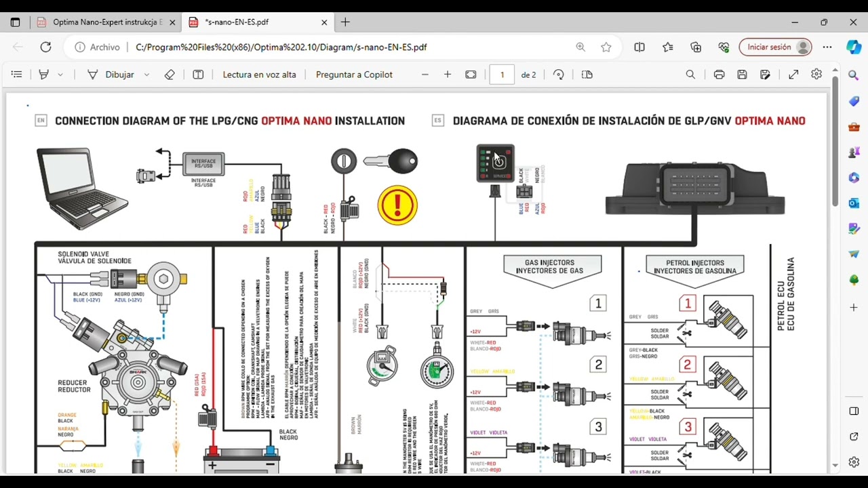Select the highlight marker tool
The image size is (868, 488).
pos(44,75)
